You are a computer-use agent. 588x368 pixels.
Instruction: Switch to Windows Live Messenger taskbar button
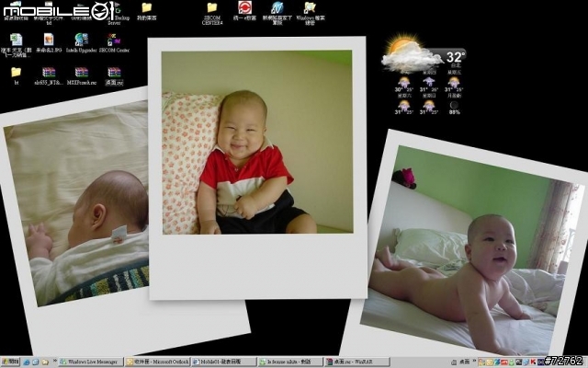click(x=91, y=362)
